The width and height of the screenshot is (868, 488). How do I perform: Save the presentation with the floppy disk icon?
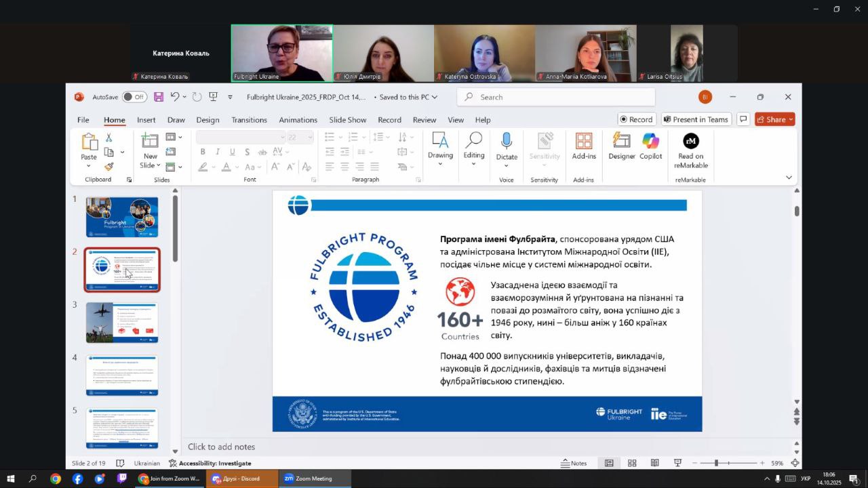[159, 97]
